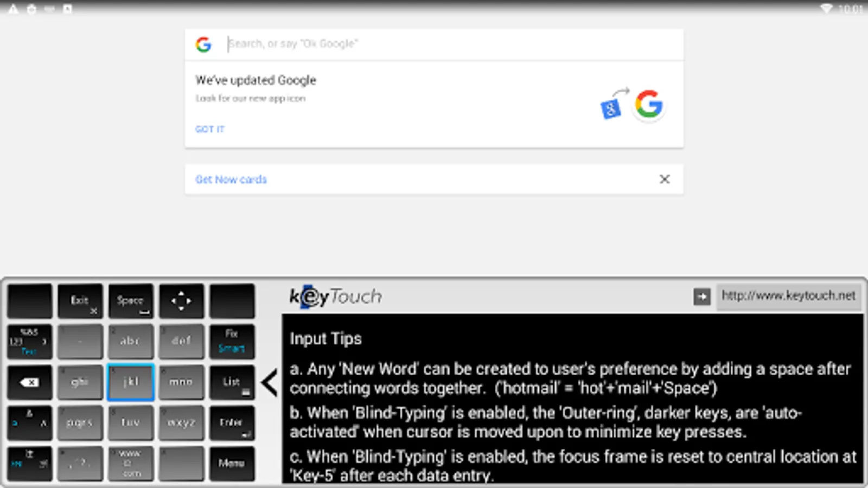Viewport: 868px width, 488px height.
Task: Tap the Exit key
Action: pos(80,301)
